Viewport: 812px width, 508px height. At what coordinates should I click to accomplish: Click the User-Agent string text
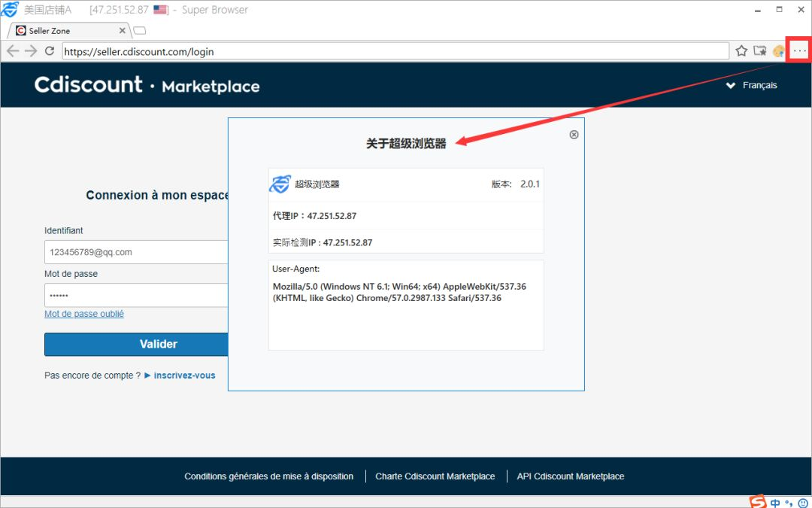399,292
